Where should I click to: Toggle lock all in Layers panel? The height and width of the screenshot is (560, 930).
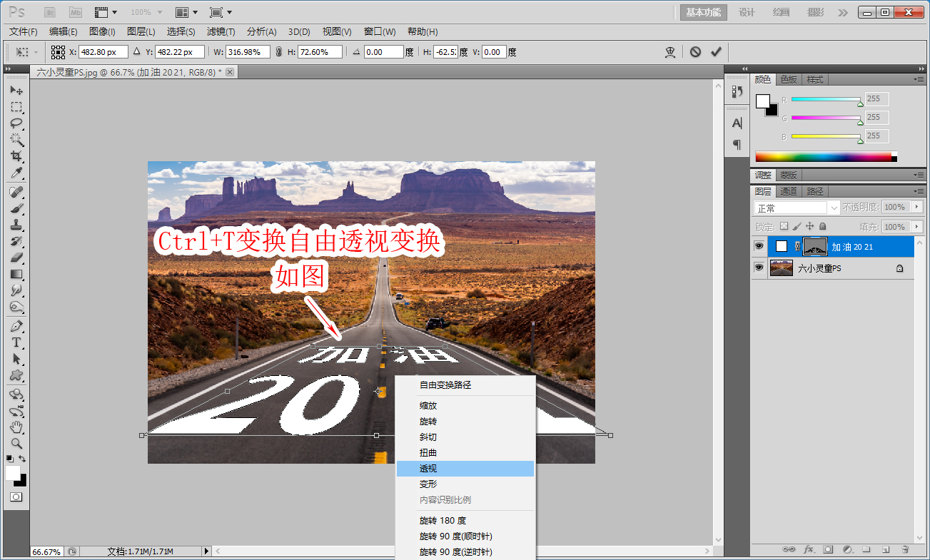pos(822,226)
